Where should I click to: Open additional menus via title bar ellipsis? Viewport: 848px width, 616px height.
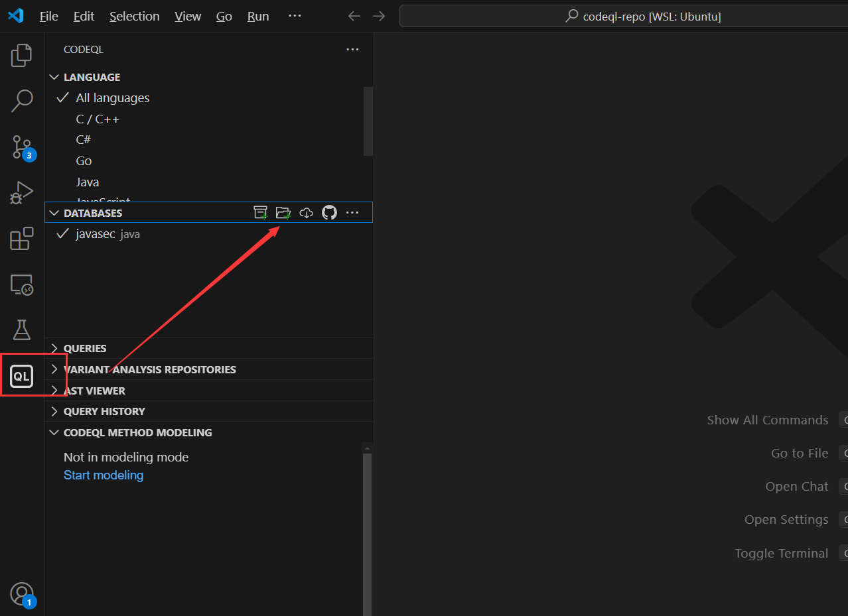pyautogui.click(x=295, y=16)
